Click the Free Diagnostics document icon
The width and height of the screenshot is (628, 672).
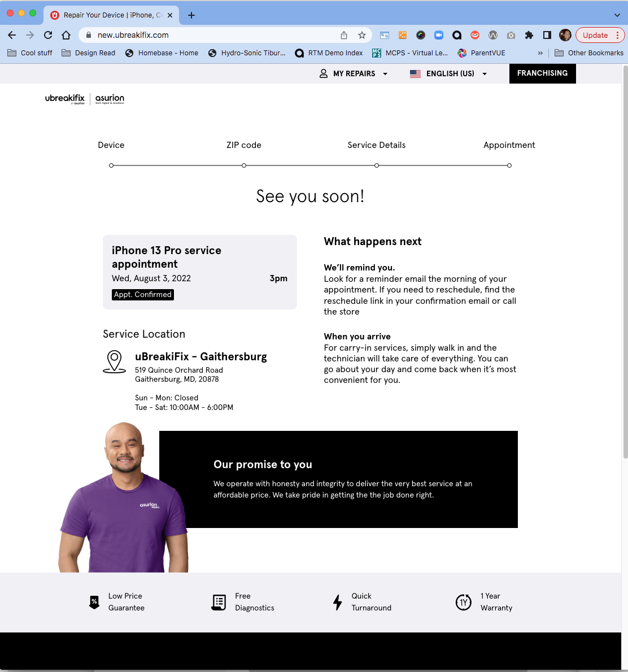[219, 602]
